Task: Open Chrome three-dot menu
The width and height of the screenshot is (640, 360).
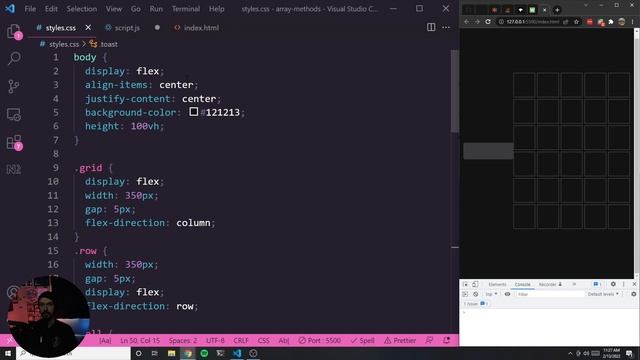Action: tap(632, 22)
